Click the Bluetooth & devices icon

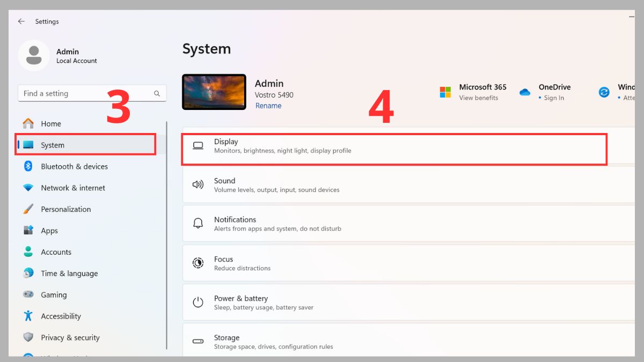click(28, 166)
